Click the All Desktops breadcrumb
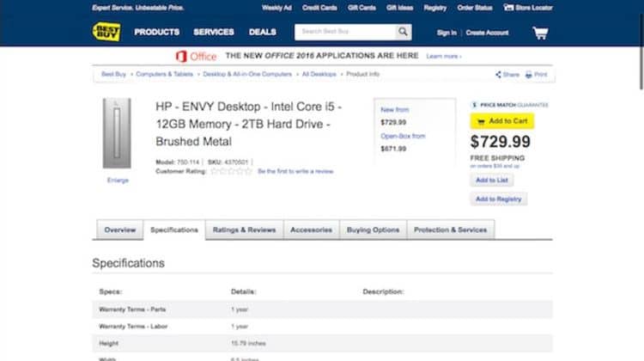Viewport: 644px width, 361px height. pyautogui.click(x=319, y=75)
